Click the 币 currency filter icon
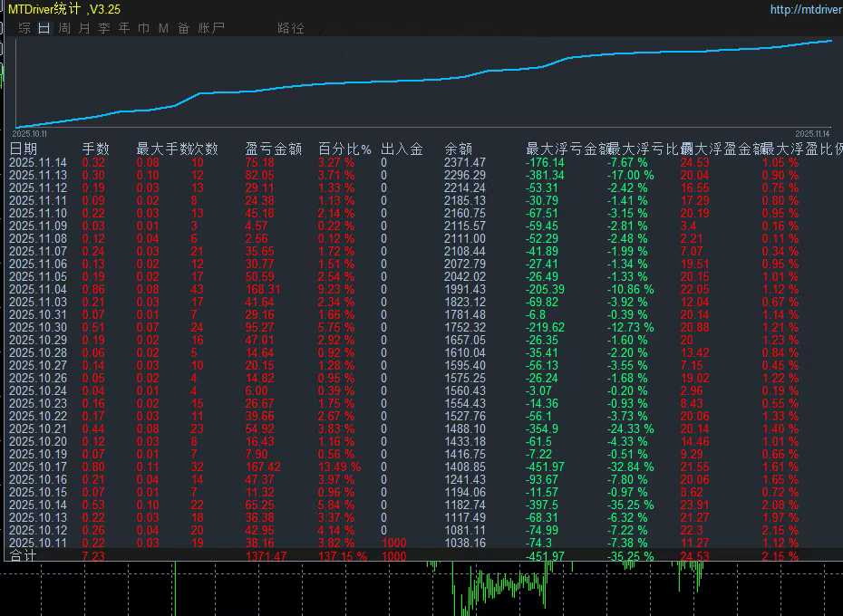Screen dimensions: 843x616 click(142, 27)
